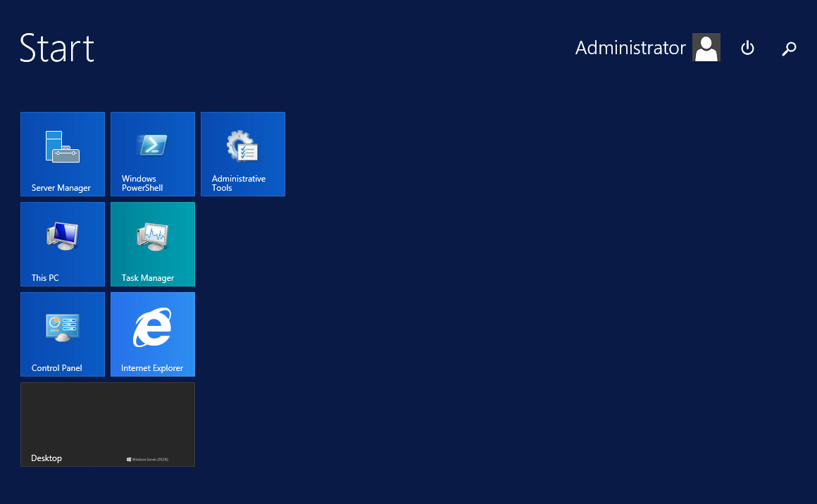817x504 pixels.
Task: Click the Administrator user avatar picture
Action: pyautogui.click(x=706, y=47)
